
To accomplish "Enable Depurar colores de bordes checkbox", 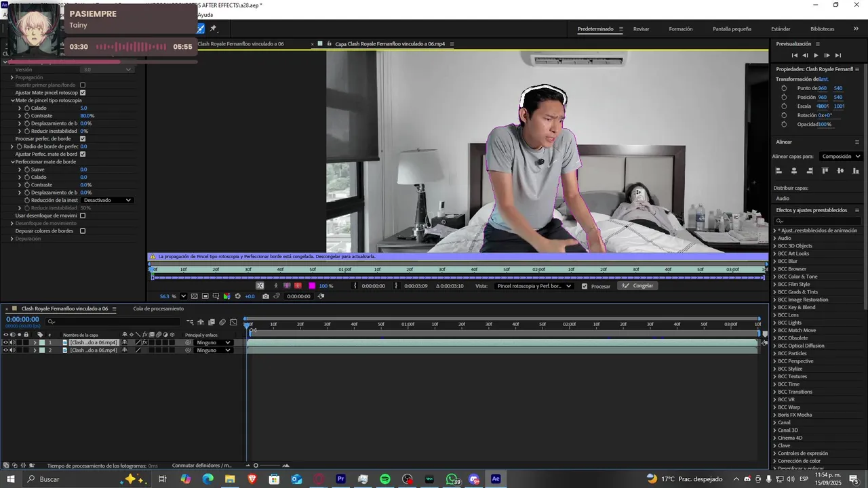I will [x=83, y=231].
